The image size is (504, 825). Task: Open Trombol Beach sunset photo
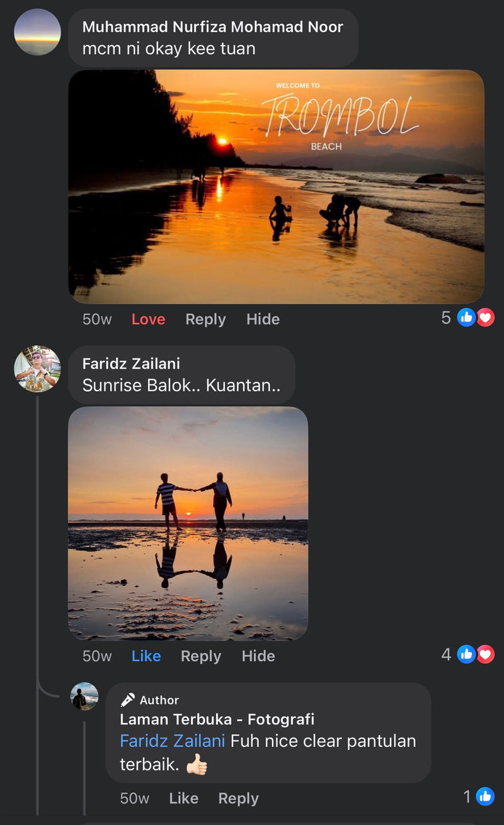pyautogui.click(x=276, y=187)
